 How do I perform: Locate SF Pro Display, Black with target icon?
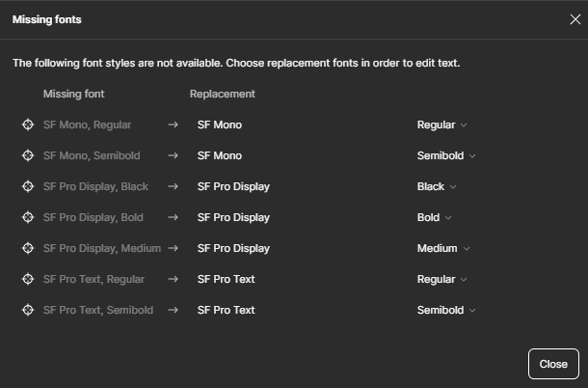coord(28,186)
